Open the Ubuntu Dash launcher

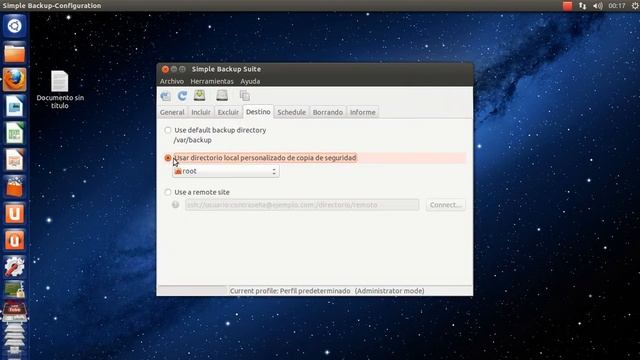[14, 26]
